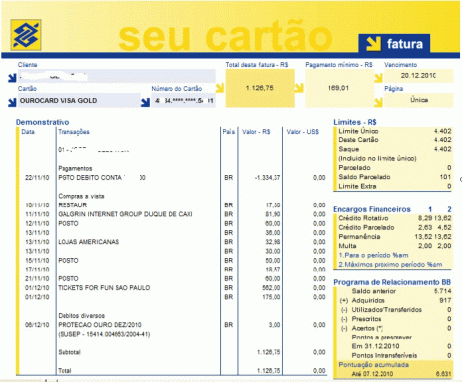Click the PROTECAO OURO DEZ/2010 entry
Image resolution: width=462 pixels, height=382 pixels.
pos(100,325)
